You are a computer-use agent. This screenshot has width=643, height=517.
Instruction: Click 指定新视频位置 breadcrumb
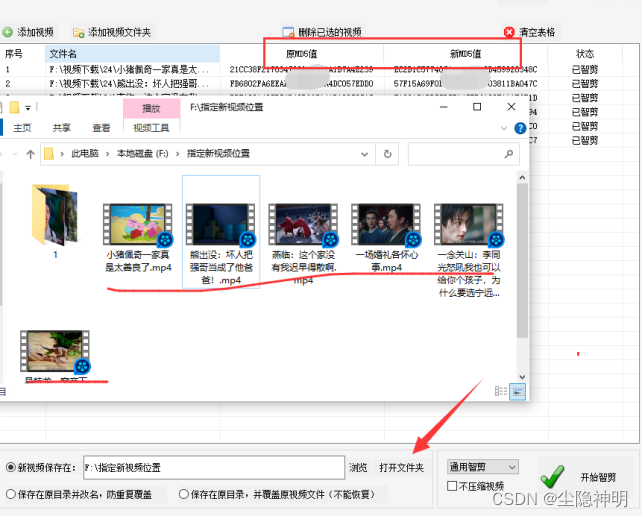click(219, 153)
